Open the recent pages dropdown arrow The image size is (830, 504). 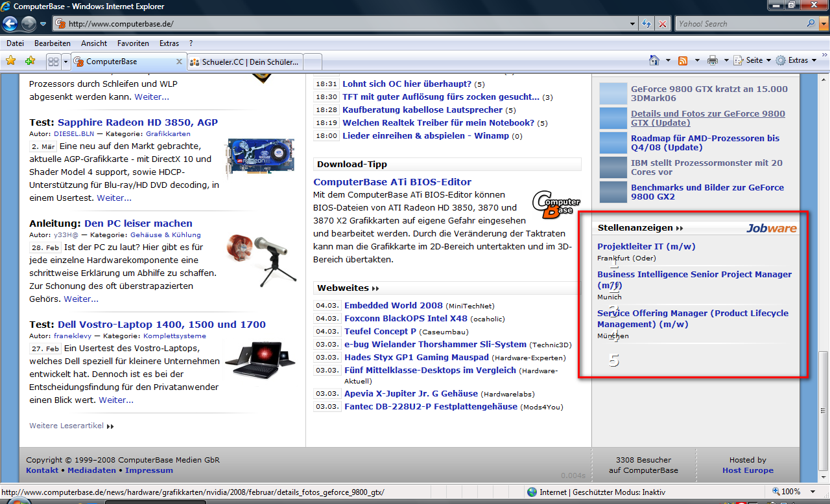(43, 24)
